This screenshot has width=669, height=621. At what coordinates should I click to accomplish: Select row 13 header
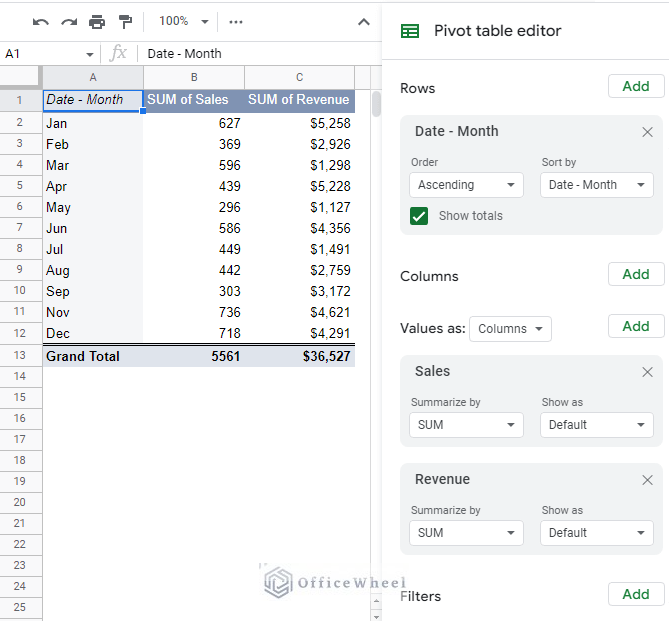20,355
